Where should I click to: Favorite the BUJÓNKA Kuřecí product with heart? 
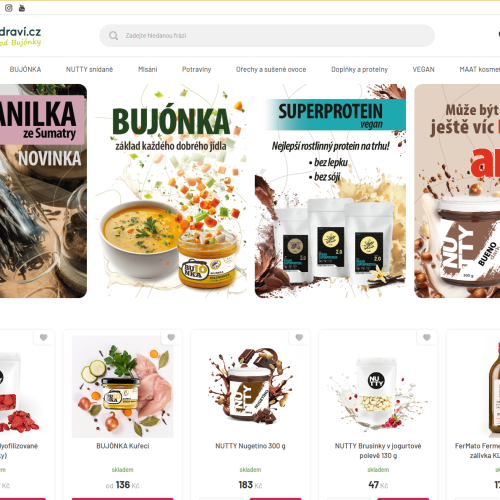tap(171, 337)
